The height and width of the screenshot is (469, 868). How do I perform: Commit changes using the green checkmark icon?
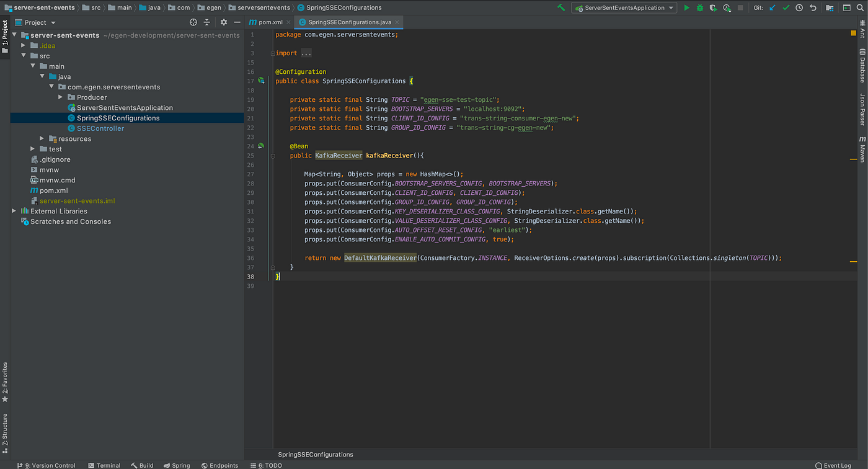click(786, 7)
